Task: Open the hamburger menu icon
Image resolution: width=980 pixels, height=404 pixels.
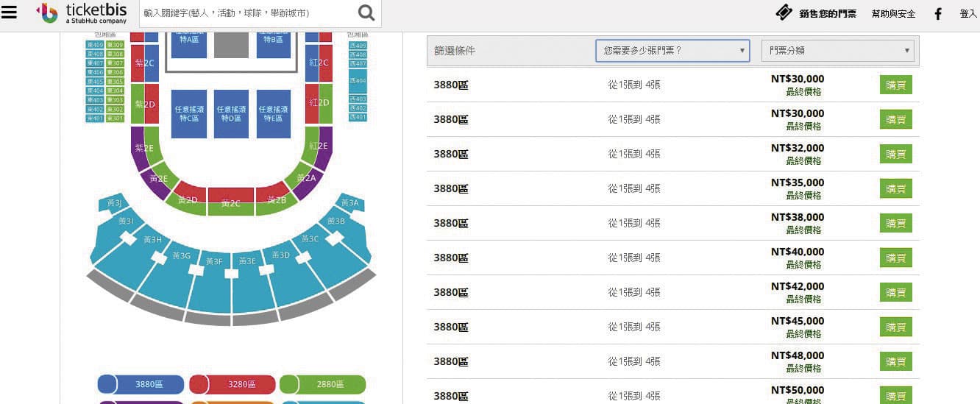Action: pos(9,13)
